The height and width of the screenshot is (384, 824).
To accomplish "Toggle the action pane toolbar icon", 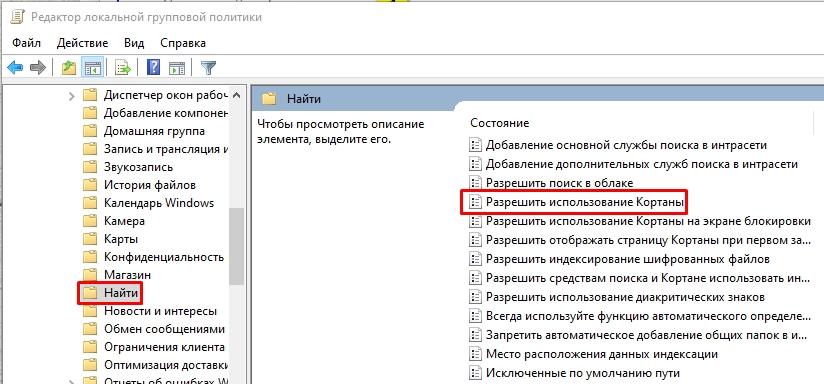I will pos(177,67).
